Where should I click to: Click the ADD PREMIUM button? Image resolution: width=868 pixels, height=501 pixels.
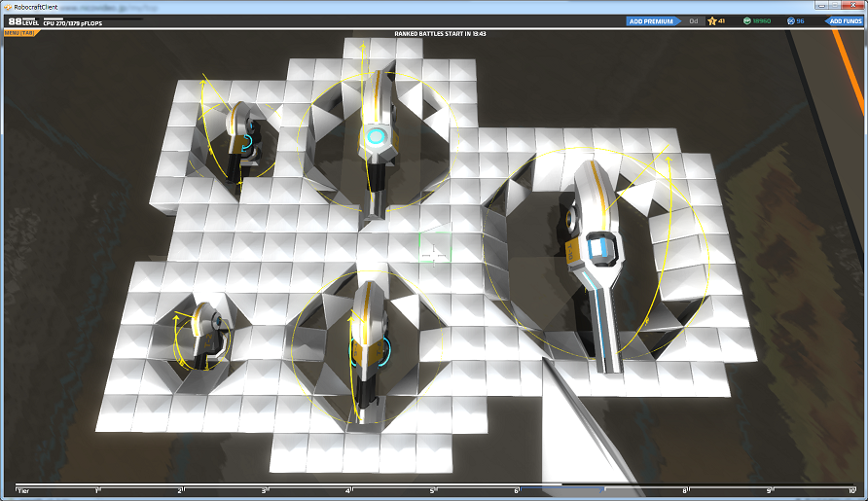click(654, 21)
